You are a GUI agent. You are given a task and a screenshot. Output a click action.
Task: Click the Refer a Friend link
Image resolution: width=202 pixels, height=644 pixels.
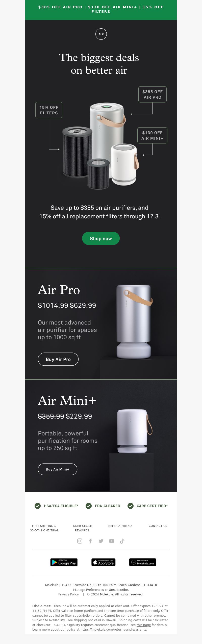(120, 526)
